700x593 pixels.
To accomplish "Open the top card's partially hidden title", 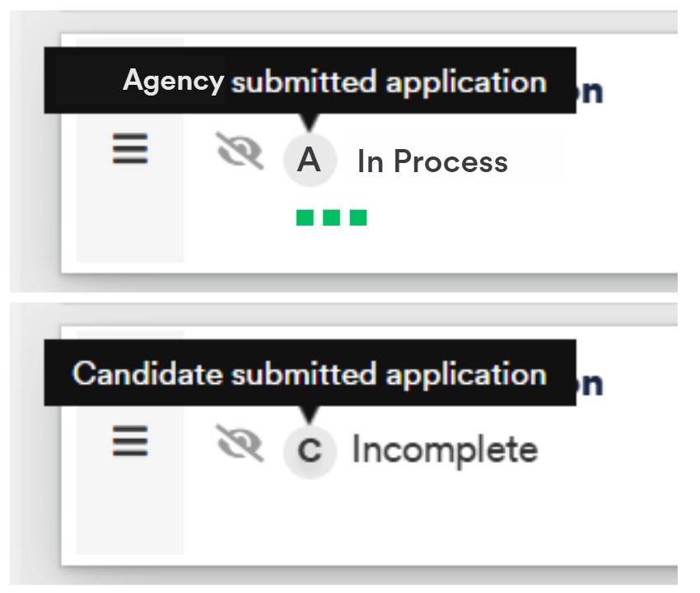I will tap(590, 93).
